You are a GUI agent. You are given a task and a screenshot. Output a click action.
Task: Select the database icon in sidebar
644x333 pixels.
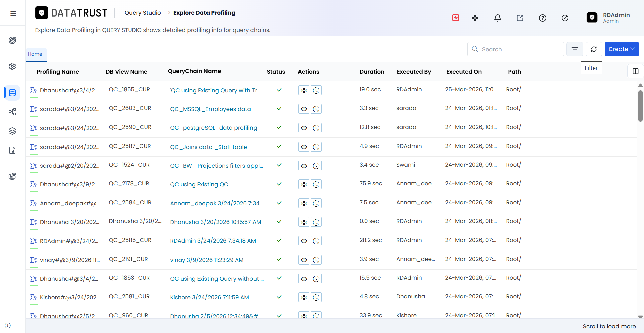(x=12, y=93)
